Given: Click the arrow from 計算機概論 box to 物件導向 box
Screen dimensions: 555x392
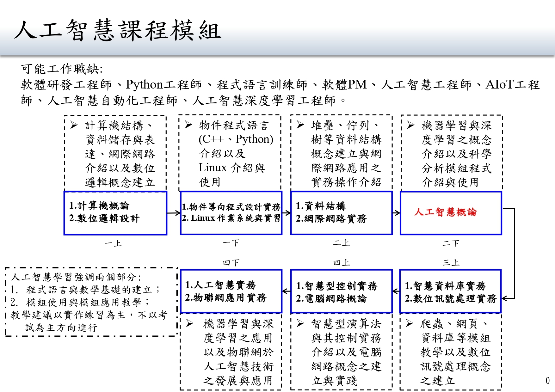Looking at the screenshot, I should pyautogui.click(x=173, y=213).
